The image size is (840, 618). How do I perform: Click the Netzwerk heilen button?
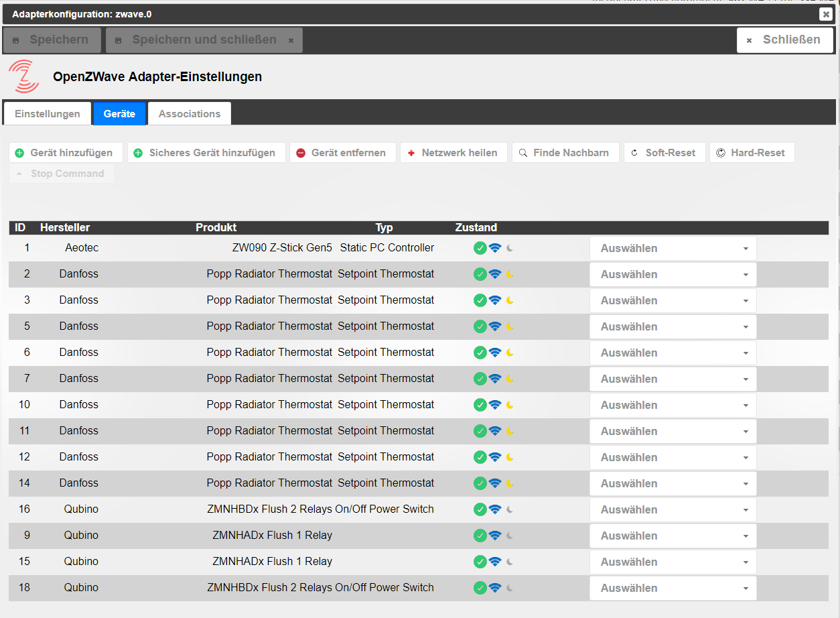[453, 153]
